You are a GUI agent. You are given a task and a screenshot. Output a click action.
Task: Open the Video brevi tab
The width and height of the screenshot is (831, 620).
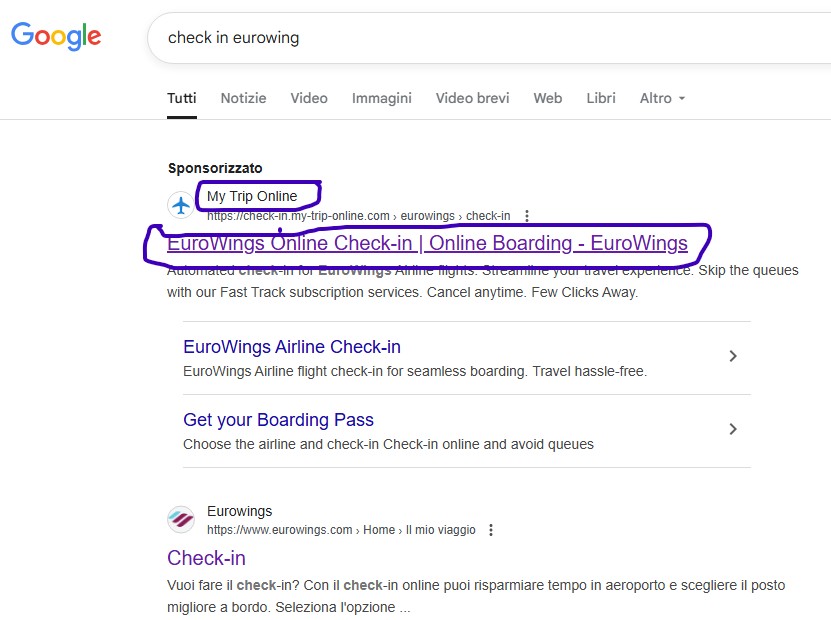472,98
